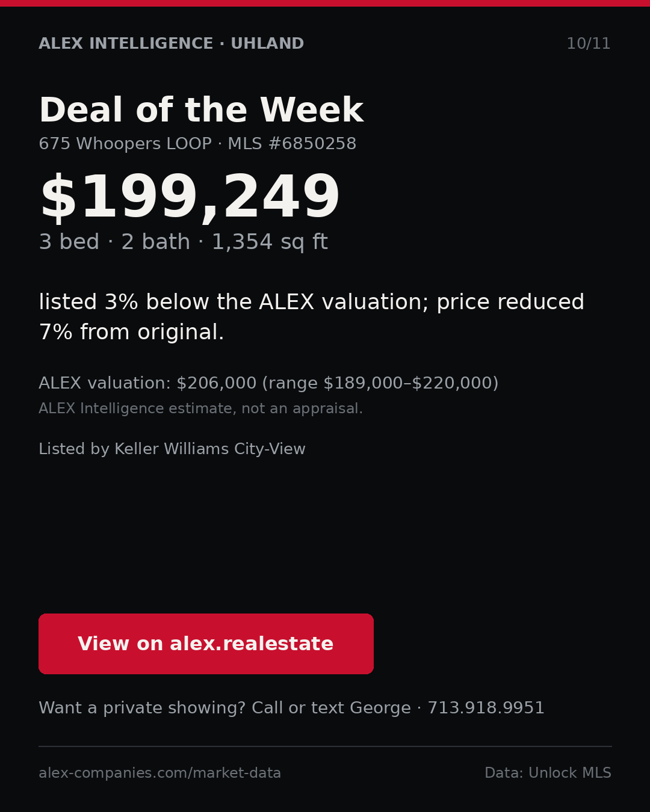Open the alex-companies.com/market-data link
This screenshot has height=812, width=650.
[x=159, y=774]
